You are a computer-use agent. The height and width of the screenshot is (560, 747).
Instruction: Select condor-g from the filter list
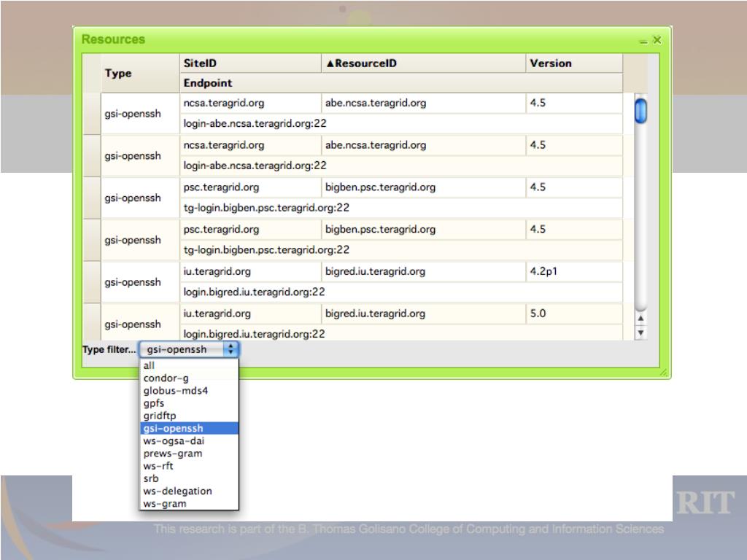(x=189, y=378)
